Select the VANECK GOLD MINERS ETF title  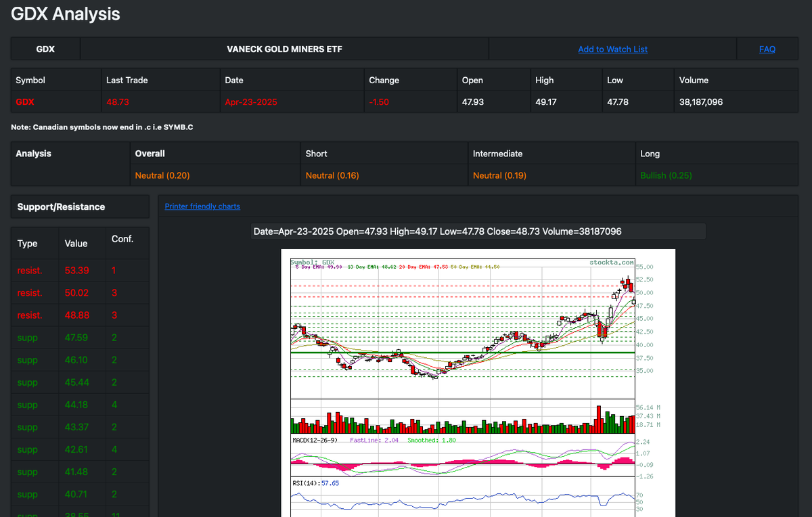tap(284, 49)
